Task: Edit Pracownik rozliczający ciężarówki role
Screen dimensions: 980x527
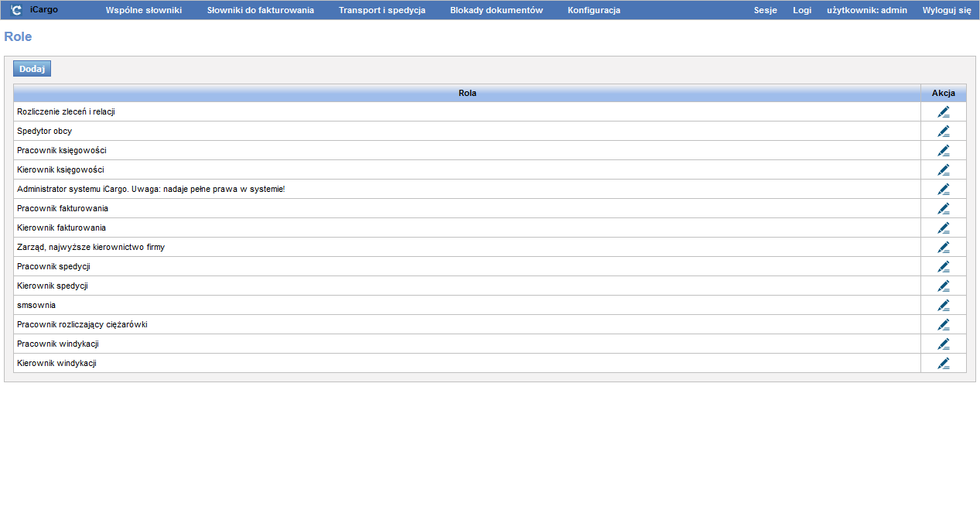Action: point(943,325)
